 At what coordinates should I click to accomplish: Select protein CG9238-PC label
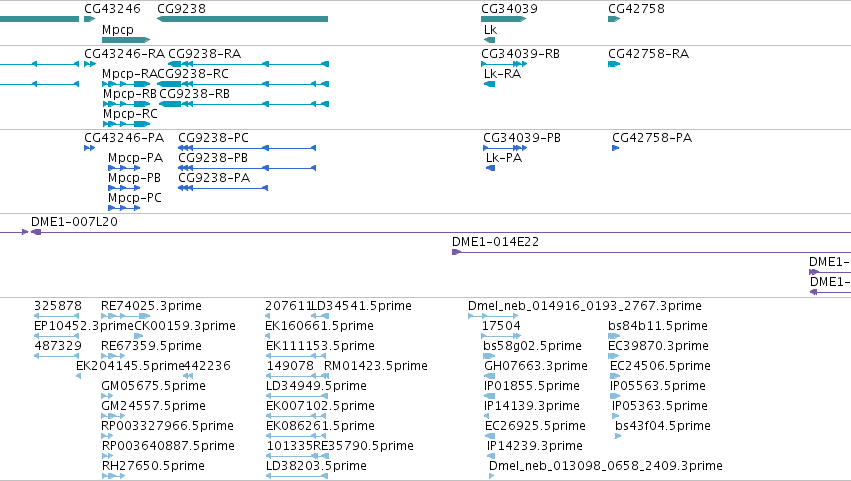pos(214,138)
